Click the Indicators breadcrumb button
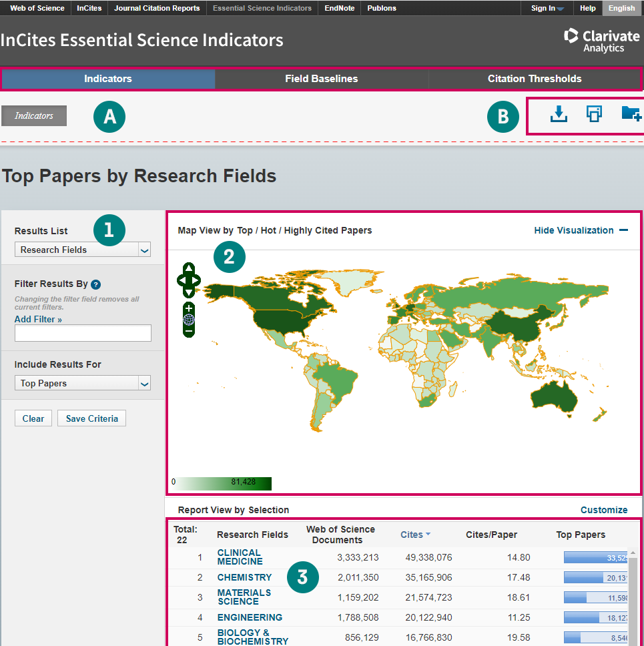The height and width of the screenshot is (646, 644). (x=34, y=115)
